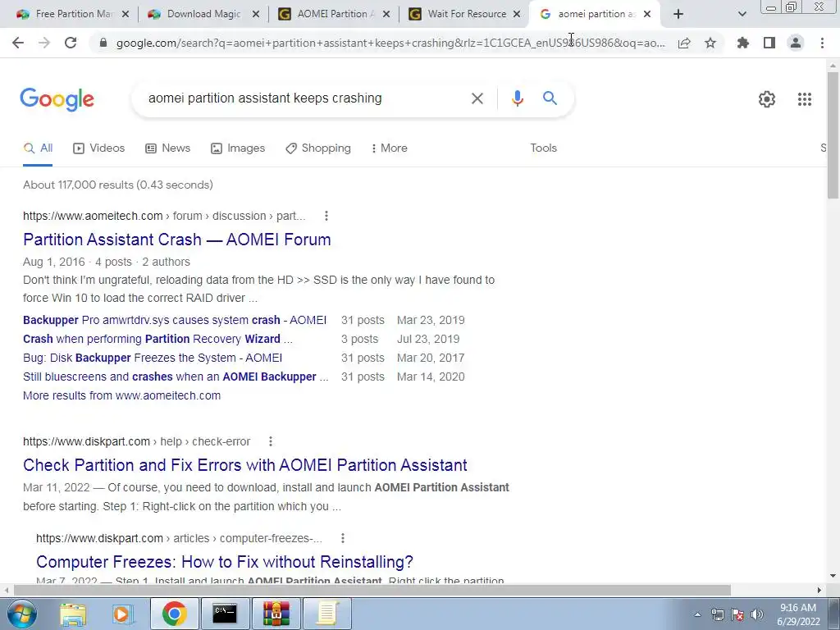Go to Google homepage logo
The height and width of the screenshot is (630, 840).
click(x=57, y=99)
